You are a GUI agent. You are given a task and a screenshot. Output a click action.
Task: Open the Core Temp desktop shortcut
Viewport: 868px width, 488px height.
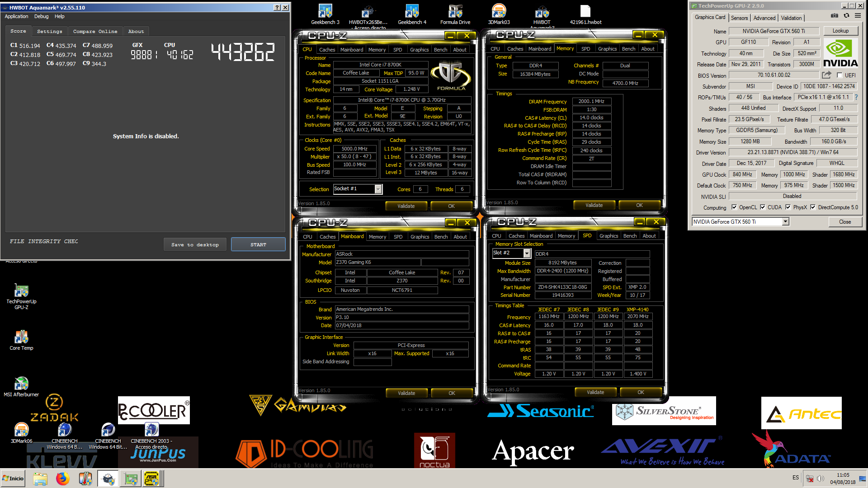[21, 340]
